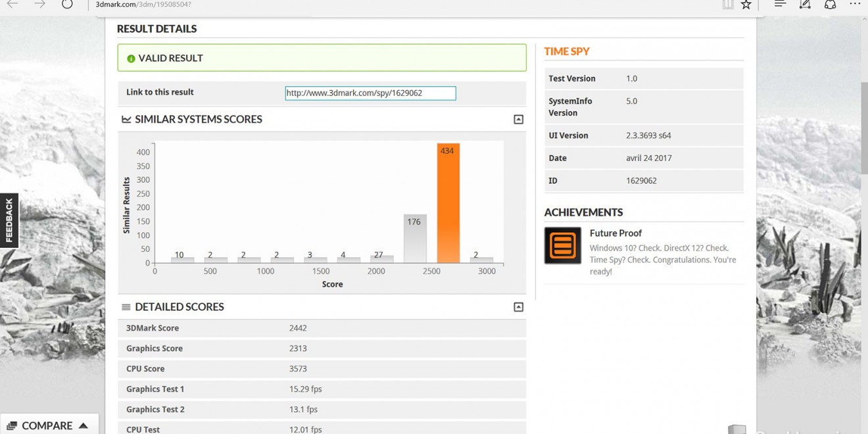The image size is (868, 434).
Task: Open the Feedback side tab
Action: (9, 221)
